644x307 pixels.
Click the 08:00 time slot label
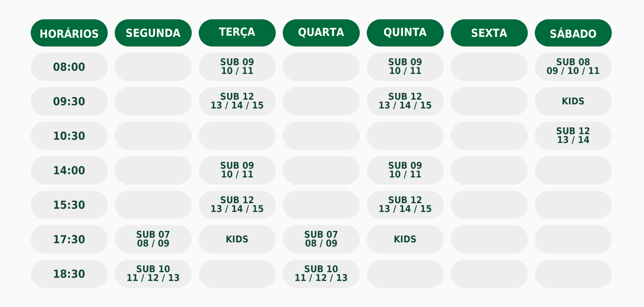point(69,67)
